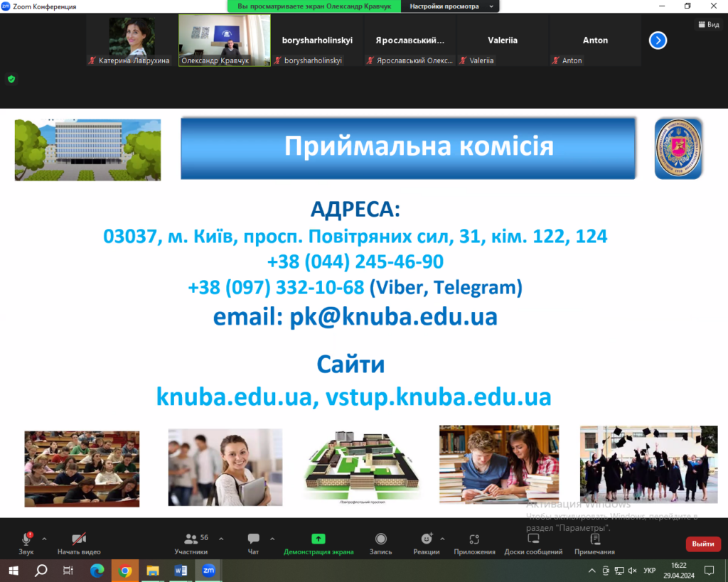Open the Windows Start menu
Viewport: 728px width, 582px height.
[14, 571]
